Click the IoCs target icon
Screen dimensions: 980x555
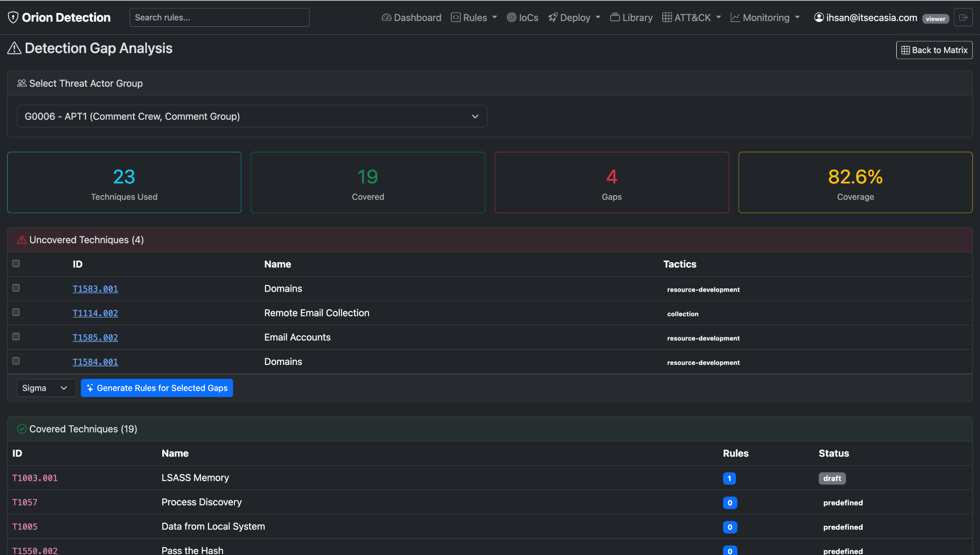tap(512, 18)
